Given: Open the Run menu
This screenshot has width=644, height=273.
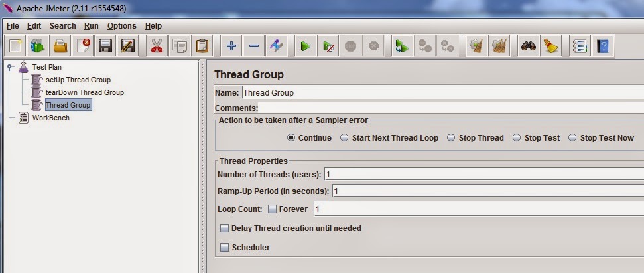Looking at the screenshot, I should 91,25.
